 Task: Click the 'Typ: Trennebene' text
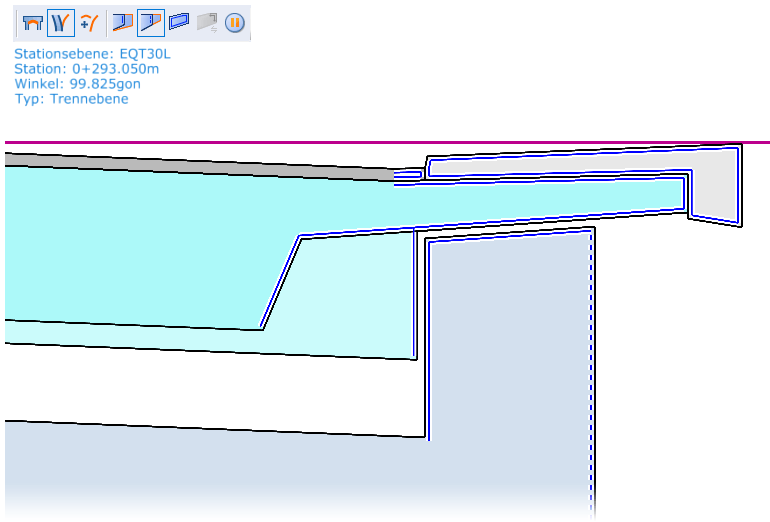(x=72, y=99)
